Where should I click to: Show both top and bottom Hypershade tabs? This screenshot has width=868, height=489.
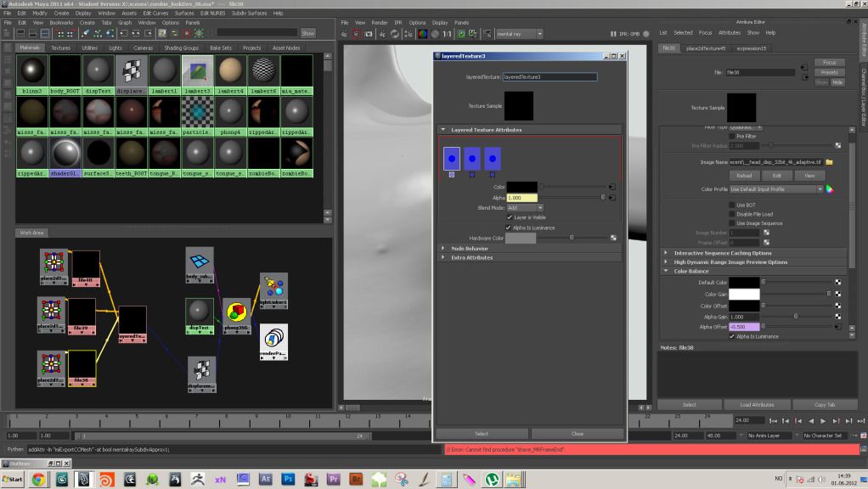[x=45, y=34]
